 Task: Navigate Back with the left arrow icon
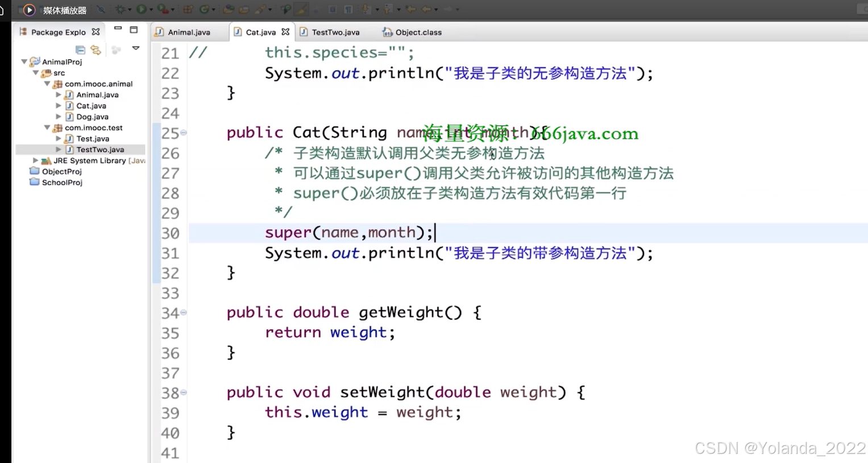tap(426, 10)
